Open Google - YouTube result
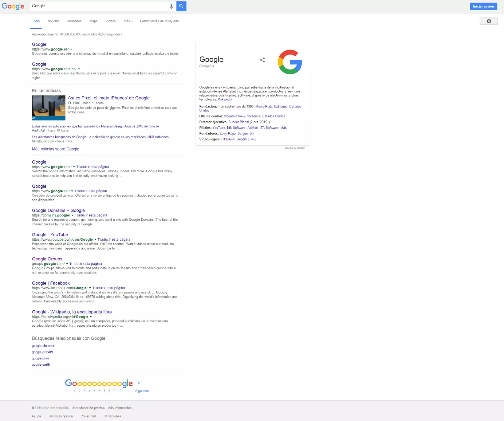Screen dimensions: 504x421 click(50, 235)
